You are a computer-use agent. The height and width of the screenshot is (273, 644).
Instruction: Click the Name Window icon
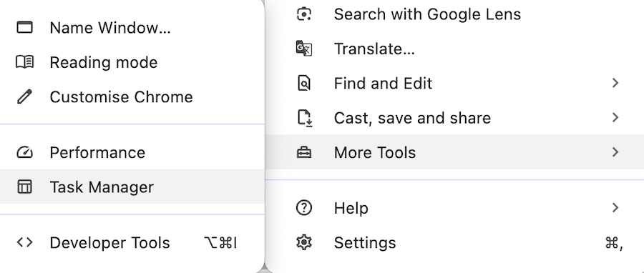[24, 27]
